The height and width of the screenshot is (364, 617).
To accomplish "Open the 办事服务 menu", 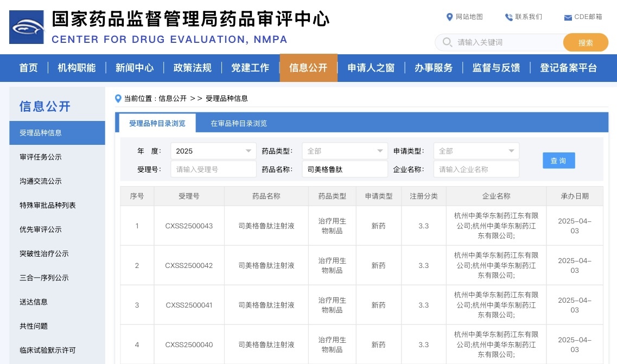I will click(x=434, y=68).
